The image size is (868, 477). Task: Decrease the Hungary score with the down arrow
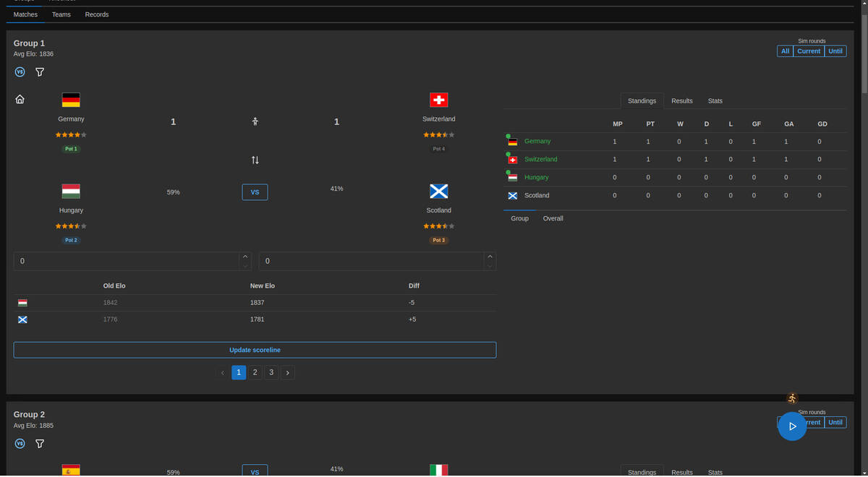245,266
